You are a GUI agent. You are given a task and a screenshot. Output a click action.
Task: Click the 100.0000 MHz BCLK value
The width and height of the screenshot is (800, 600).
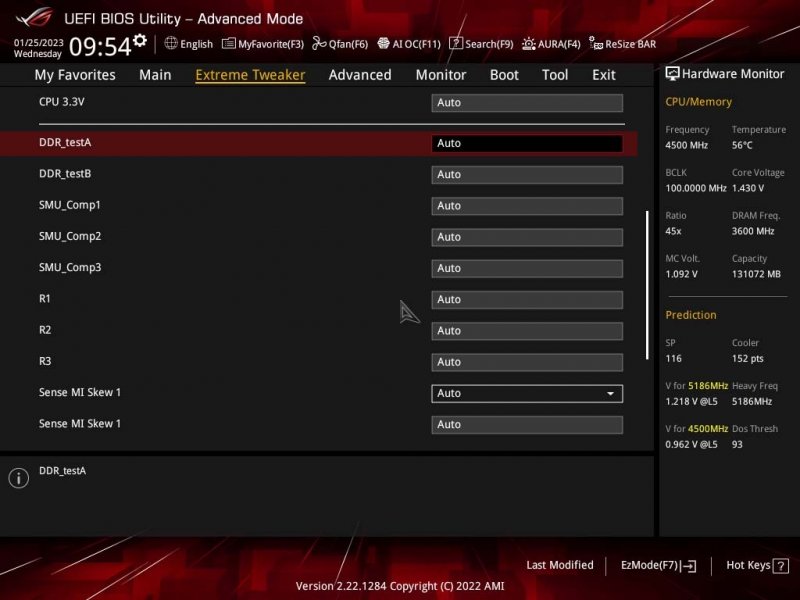[696, 188]
